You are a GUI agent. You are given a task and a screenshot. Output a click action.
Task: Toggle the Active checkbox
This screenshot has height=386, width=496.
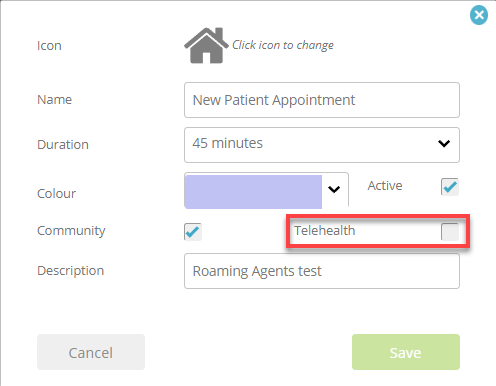point(450,186)
